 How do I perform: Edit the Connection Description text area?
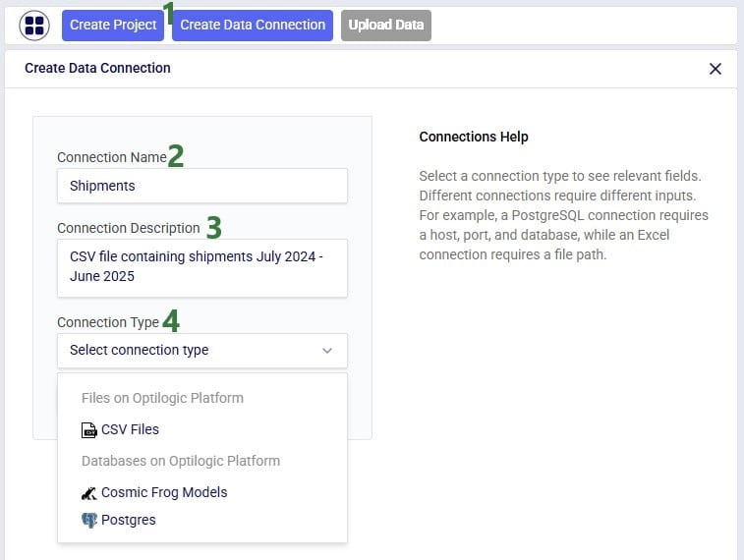coord(202,268)
